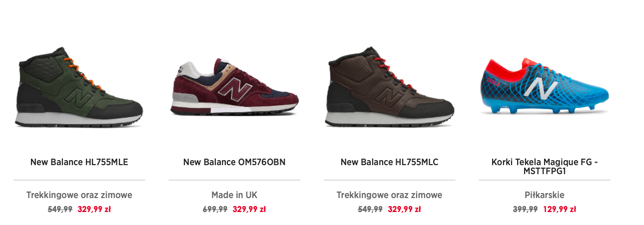Click crossed-out 549,99 price under HL755MLC
The height and width of the screenshot is (225, 644).
point(370,210)
